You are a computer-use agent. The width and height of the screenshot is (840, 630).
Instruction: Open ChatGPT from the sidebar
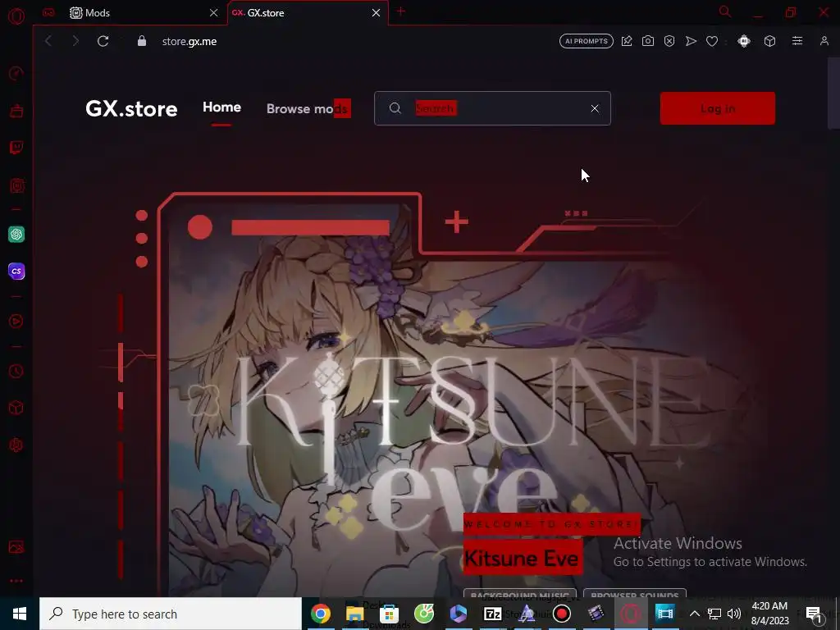point(16,234)
